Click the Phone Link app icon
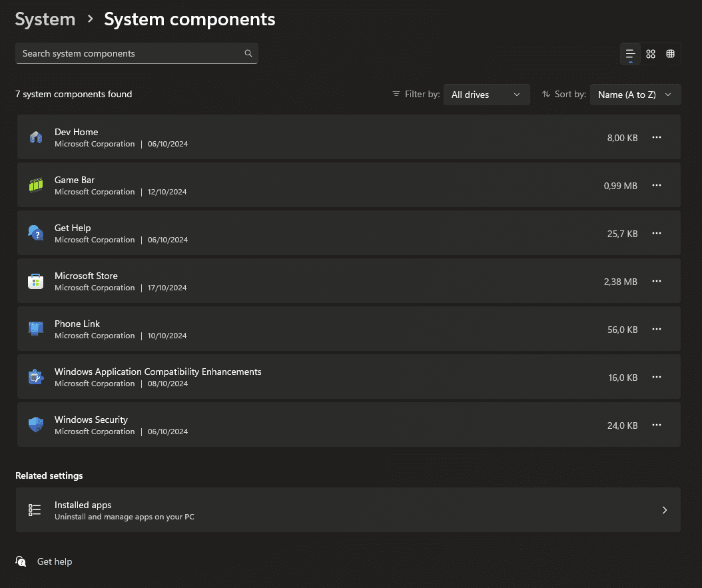Screen dimensions: 702x588 tap(36, 330)
